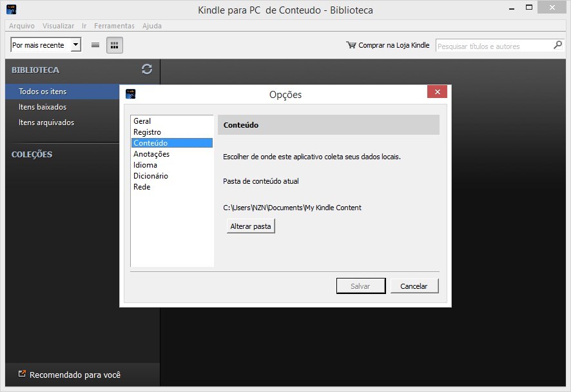Click the Kindle app icon in title bar
Image resolution: width=571 pixels, height=392 pixels.
12,9
